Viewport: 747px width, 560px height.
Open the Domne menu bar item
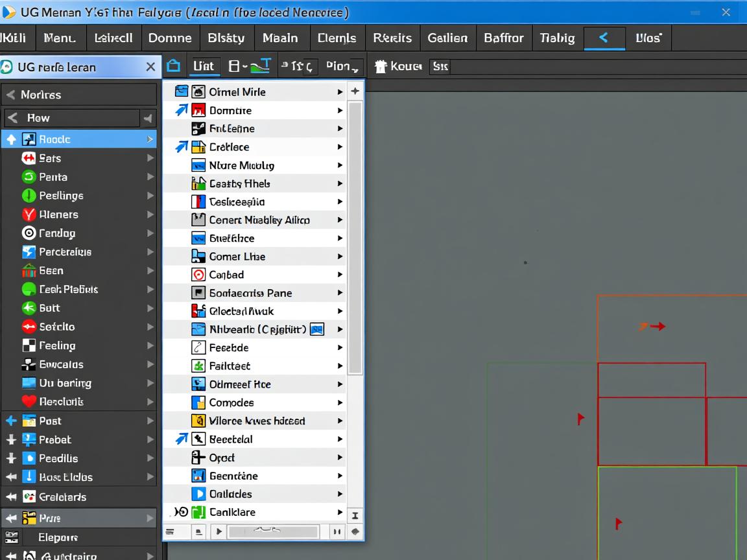coord(170,38)
